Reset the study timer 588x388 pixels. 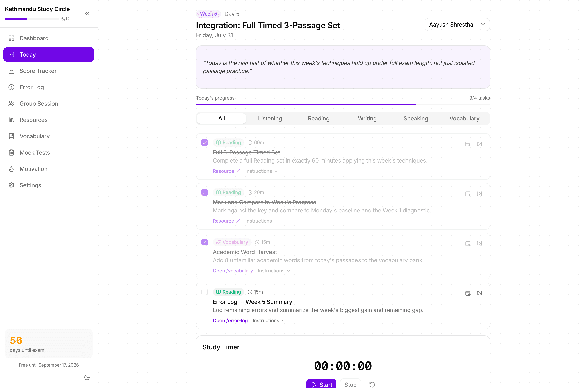pos(372,385)
